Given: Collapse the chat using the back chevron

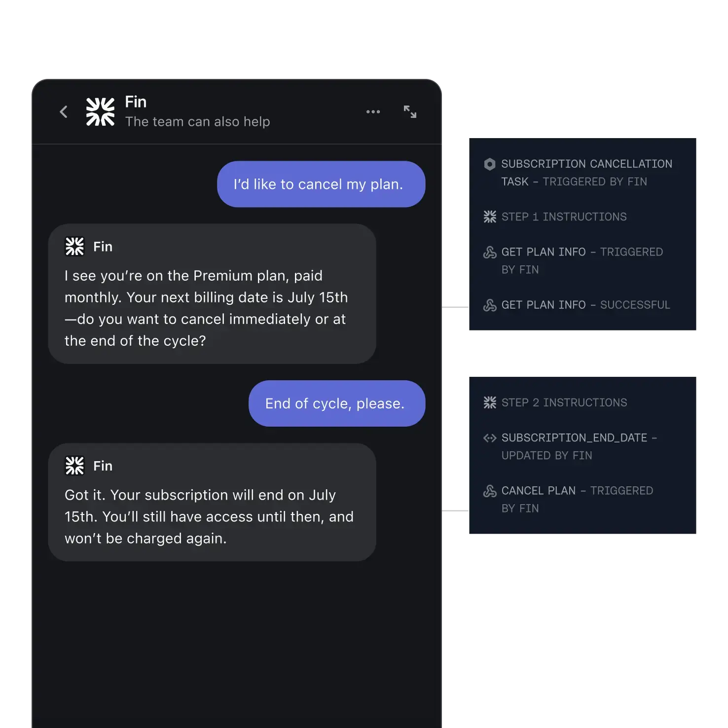Looking at the screenshot, I should pos(64,111).
